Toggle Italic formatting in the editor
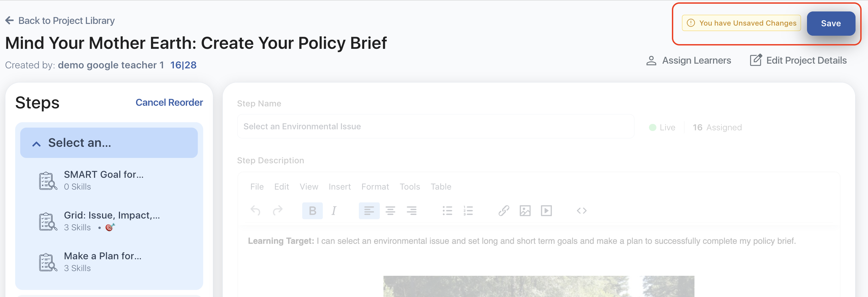Viewport: 868px width, 297px height. pos(334,211)
